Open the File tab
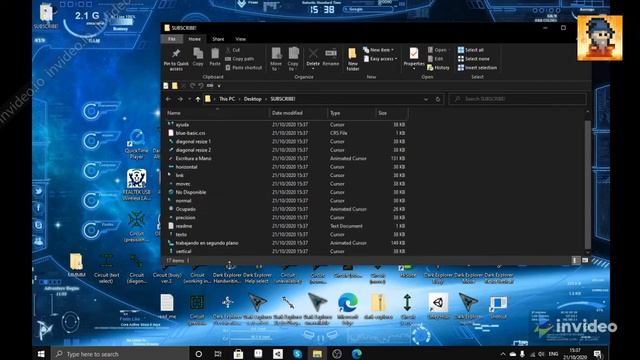 (172, 39)
